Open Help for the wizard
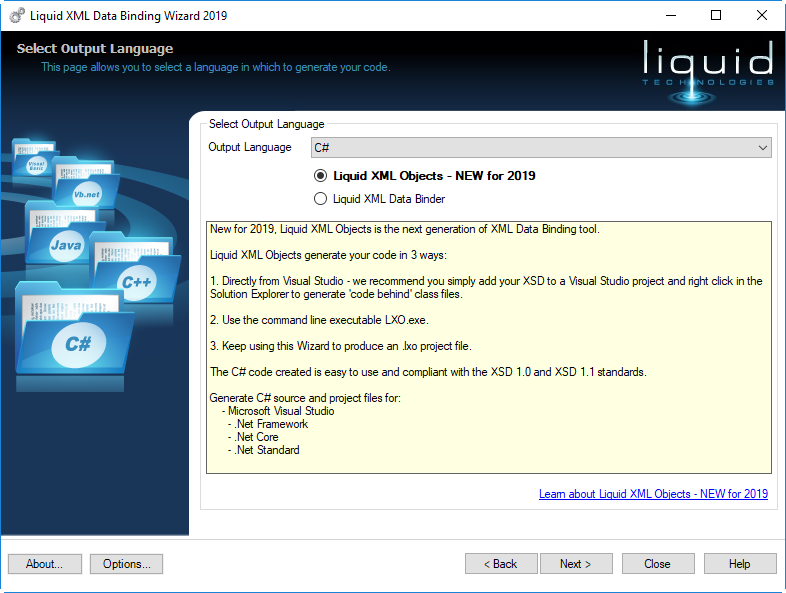 pos(740,564)
